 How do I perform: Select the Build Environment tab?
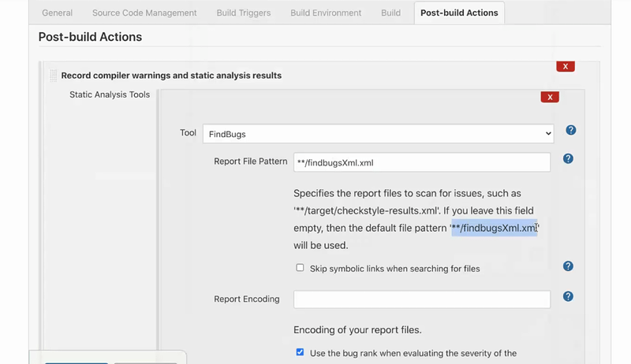pyautogui.click(x=326, y=13)
